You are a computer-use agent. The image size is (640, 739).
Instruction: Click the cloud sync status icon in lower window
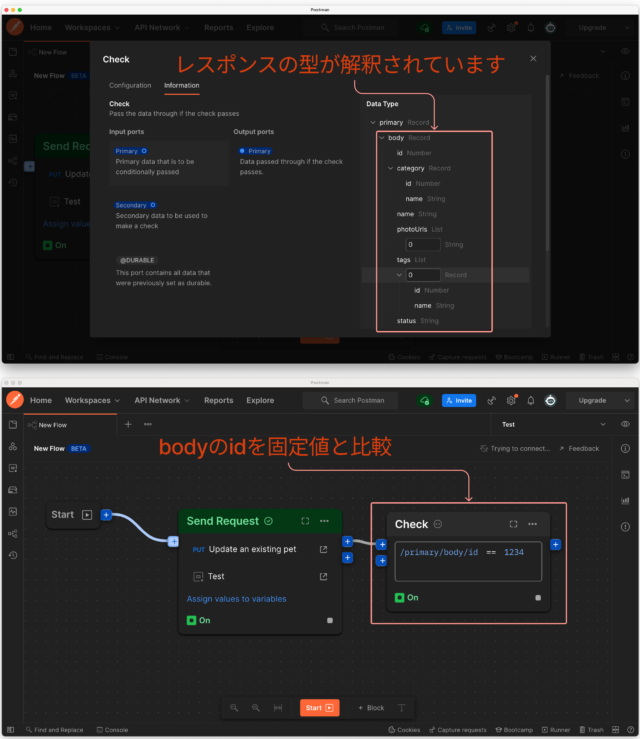point(425,401)
